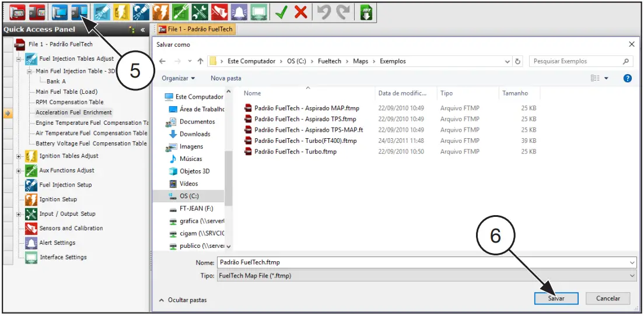Image resolution: width=644 pixels, height=316 pixels.
Task: Open Input/Output Setup wrench toolbar icon
Action: [x=201, y=12]
